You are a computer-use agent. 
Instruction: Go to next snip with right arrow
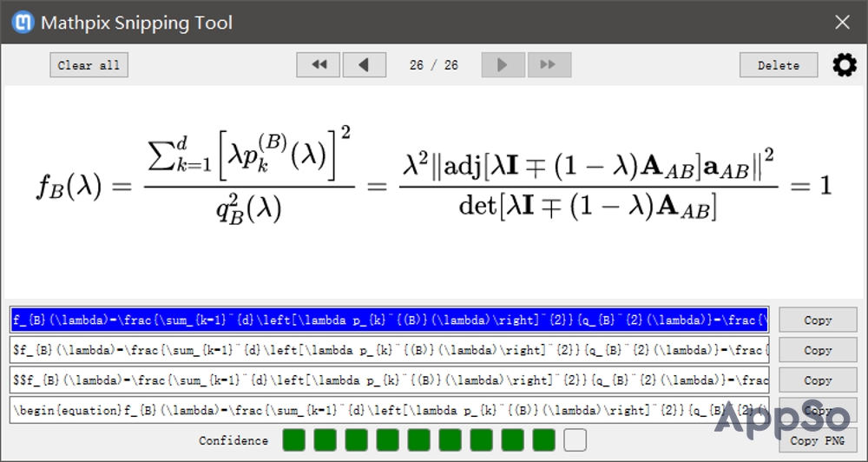coord(503,65)
